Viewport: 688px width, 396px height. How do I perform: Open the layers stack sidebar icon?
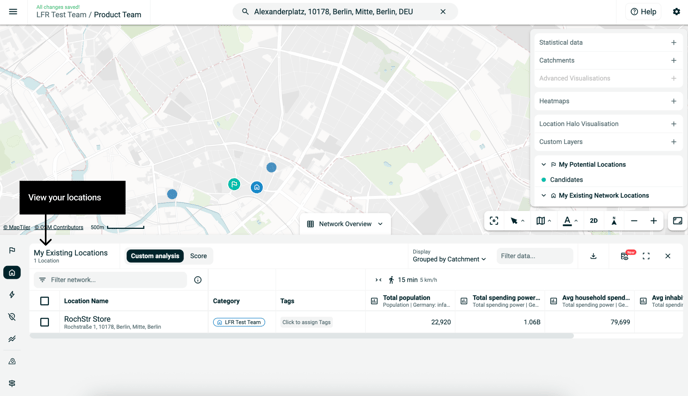pyautogui.click(x=12, y=383)
